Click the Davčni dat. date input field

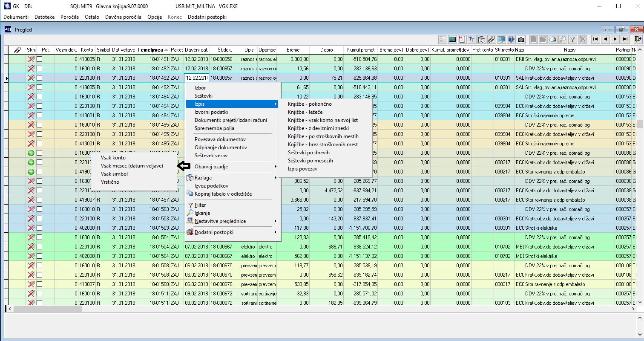196,78
